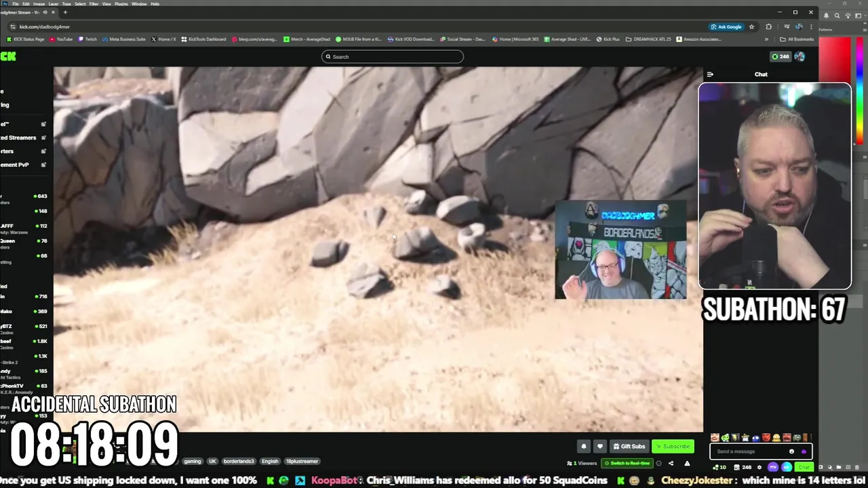The image size is (868, 488).
Task: Click the green Chat send button
Action: point(804,467)
